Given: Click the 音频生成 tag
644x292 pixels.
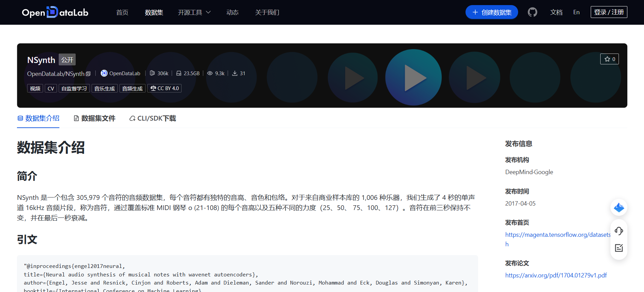Looking at the screenshot, I should click(x=132, y=88).
